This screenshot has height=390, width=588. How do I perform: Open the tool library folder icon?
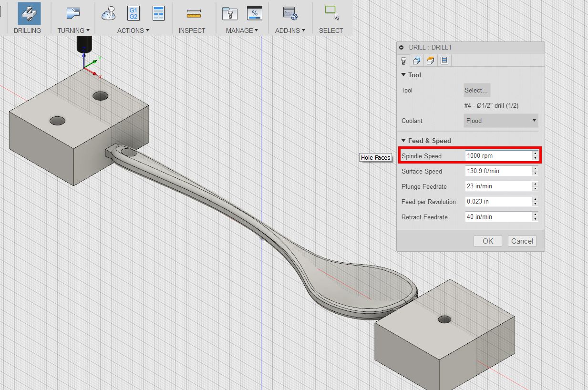[x=229, y=13]
